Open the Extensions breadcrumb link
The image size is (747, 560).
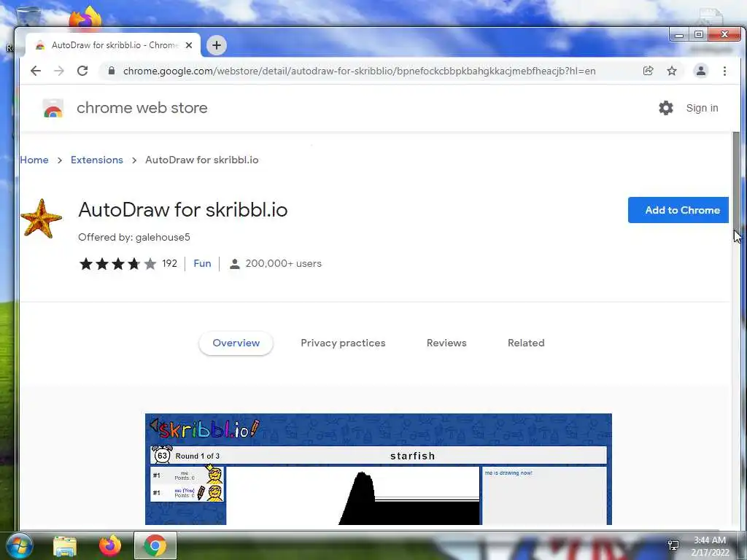97,160
